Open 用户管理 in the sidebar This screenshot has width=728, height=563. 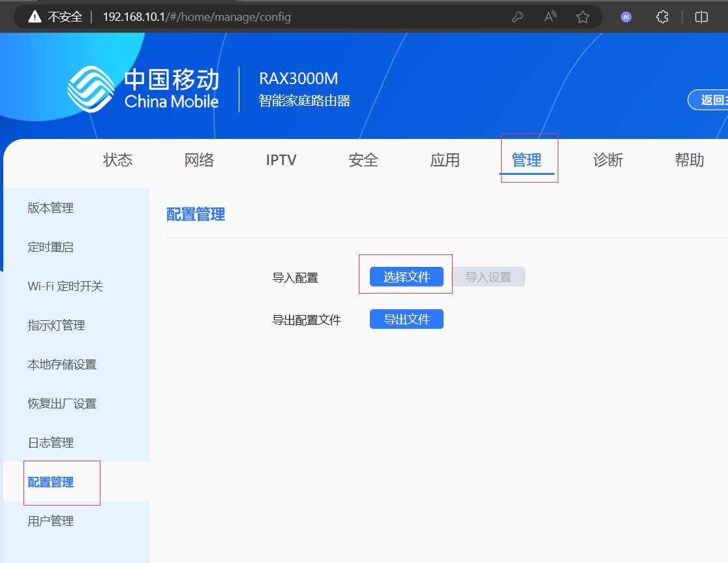pos(51,521)
